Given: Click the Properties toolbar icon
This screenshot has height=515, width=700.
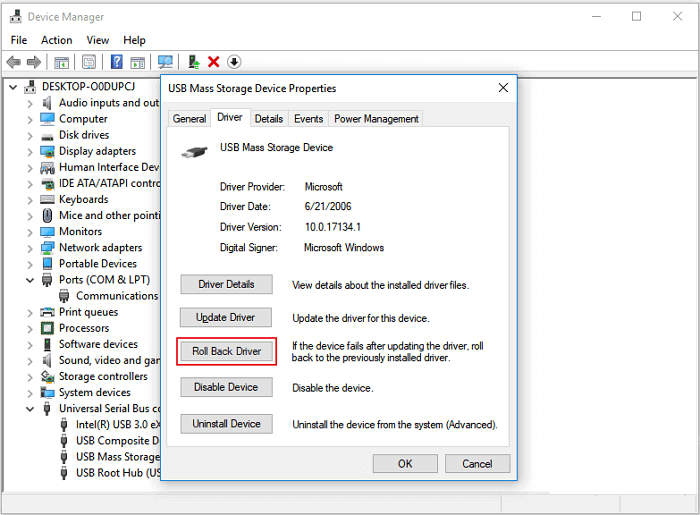Looking at the screenshot, I should (x=89, y=62).
